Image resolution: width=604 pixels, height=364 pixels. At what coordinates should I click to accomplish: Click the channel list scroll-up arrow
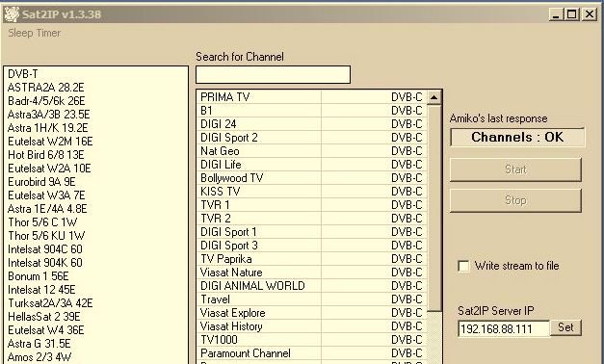pos(434,97)
